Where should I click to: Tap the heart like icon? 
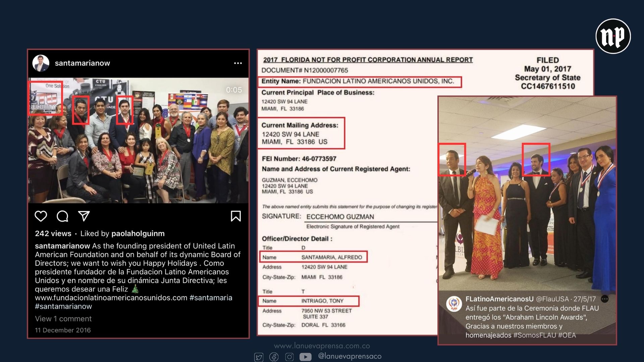(x=41, y=216)
